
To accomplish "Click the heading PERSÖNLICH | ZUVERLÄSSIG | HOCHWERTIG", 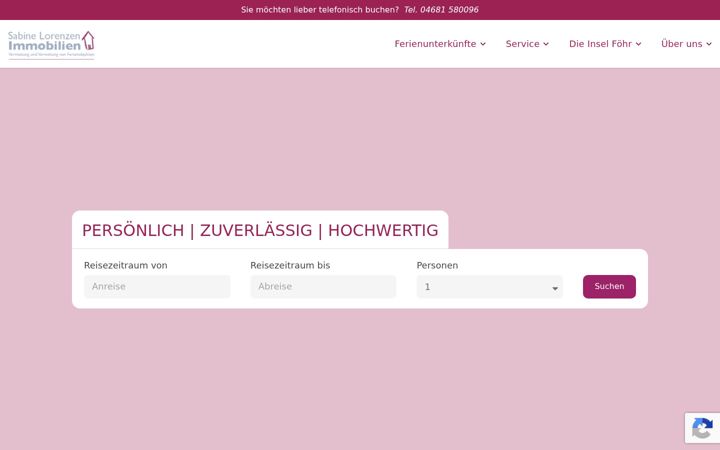I will (x=260, y=230).
